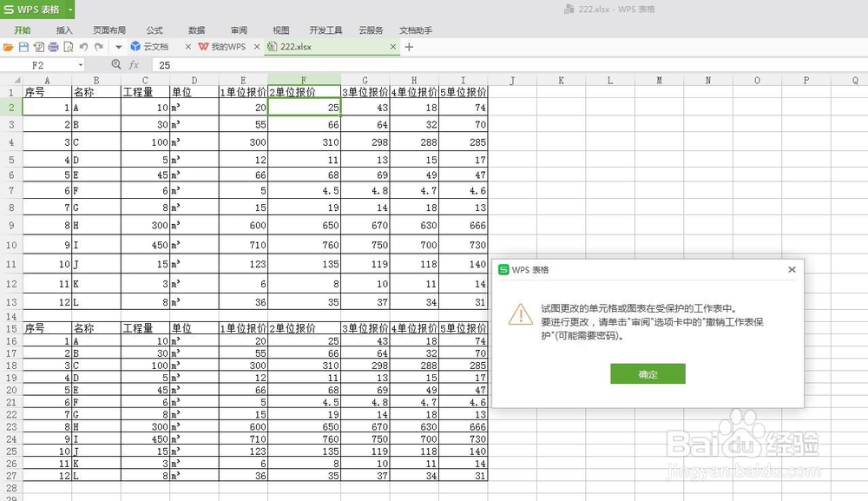Open the Name Box dropdown showing F2
This screenshot has width=868, height=501.
tap(82, 64)
